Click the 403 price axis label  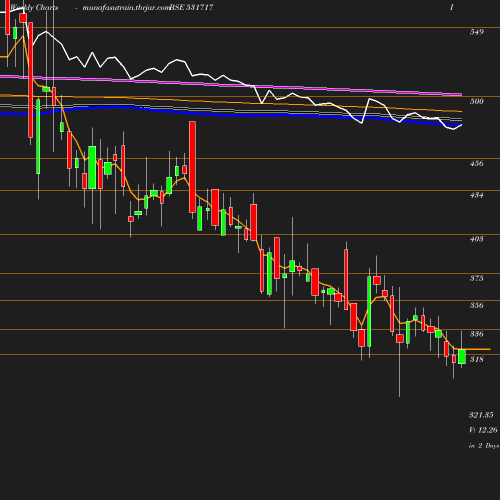point(476,239)
